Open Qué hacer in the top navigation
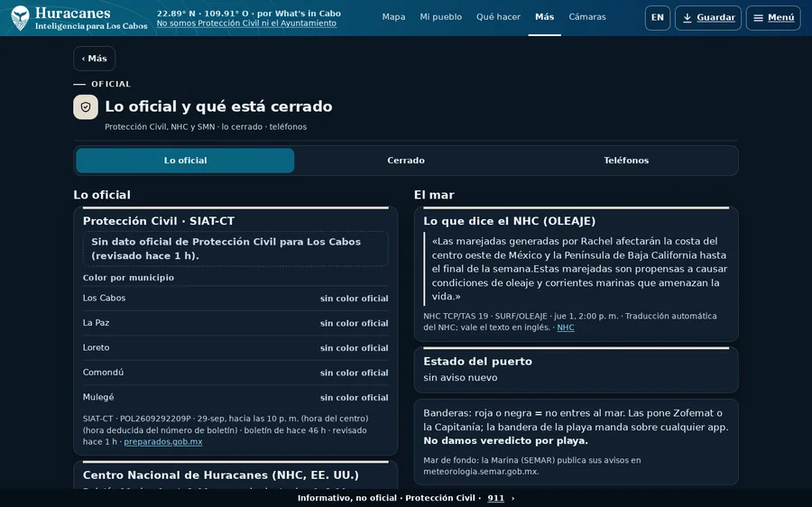Viewport: 812px width, 507px height. (498, 17)
